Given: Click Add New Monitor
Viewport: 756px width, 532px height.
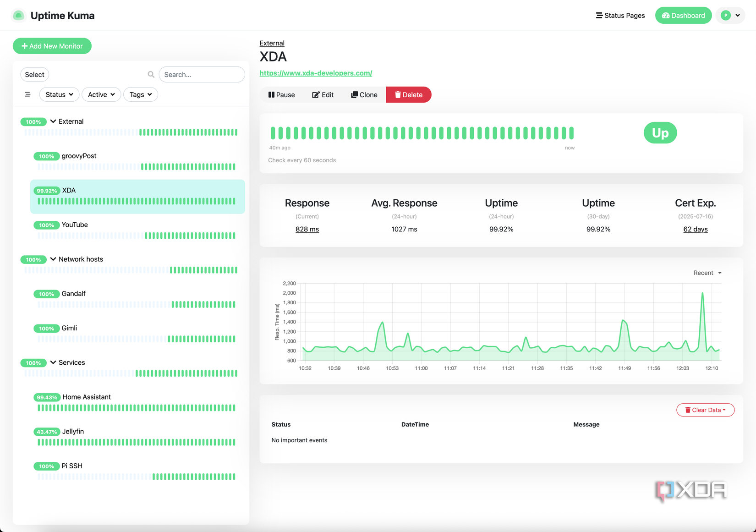Looking at the screenshot, I should tap(52, 46).
